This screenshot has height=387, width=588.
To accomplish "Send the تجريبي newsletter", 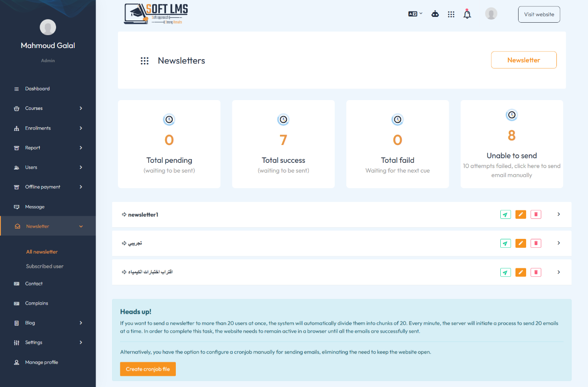I will 505,243.
